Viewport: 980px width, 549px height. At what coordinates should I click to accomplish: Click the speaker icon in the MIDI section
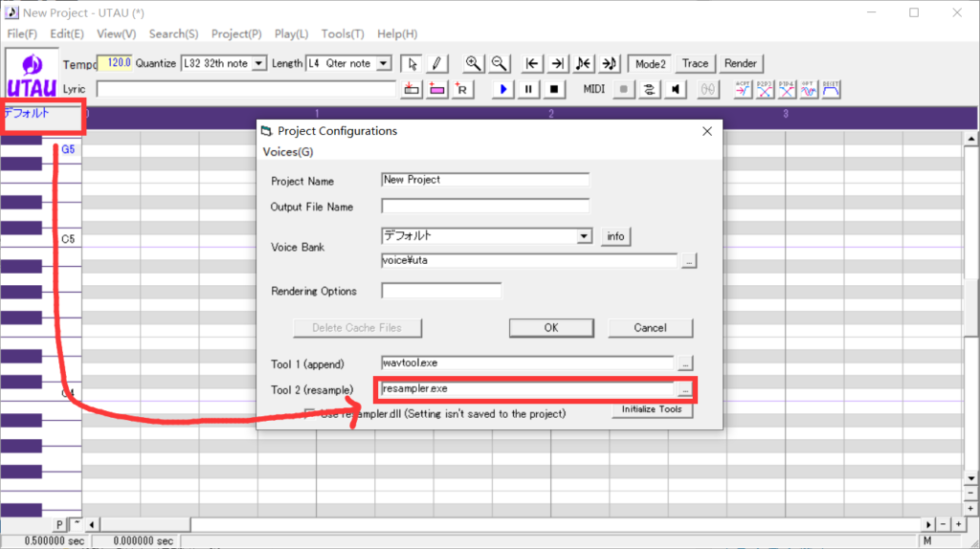point(677,89)
